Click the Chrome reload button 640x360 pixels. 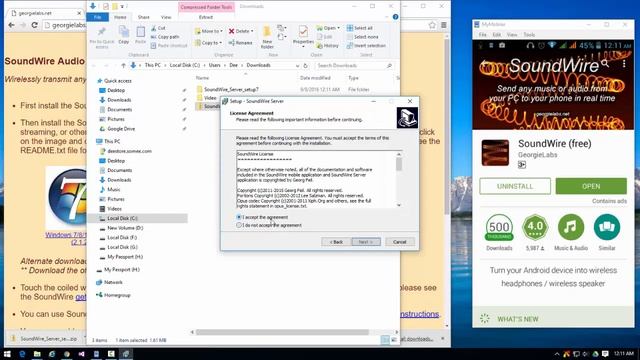point(34,25)
